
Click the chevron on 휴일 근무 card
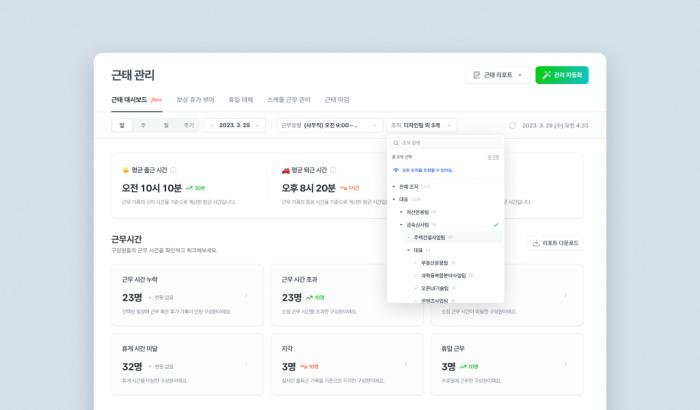(x=566, y=364)
